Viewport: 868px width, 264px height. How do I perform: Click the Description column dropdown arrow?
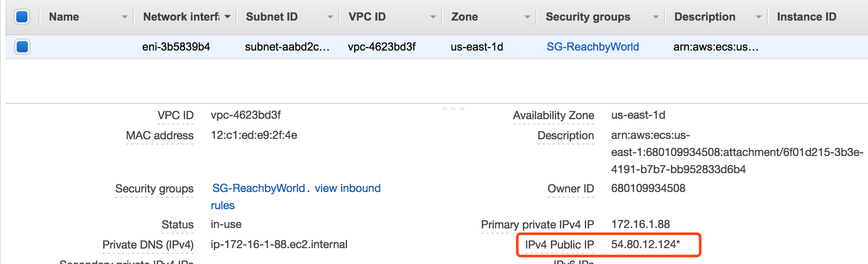click(x=758, y=17)
